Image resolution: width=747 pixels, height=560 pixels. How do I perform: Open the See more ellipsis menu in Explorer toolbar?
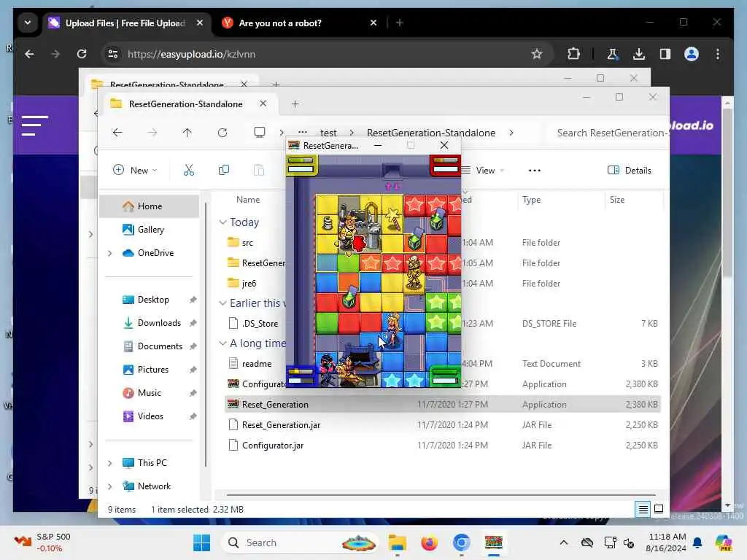535,171
